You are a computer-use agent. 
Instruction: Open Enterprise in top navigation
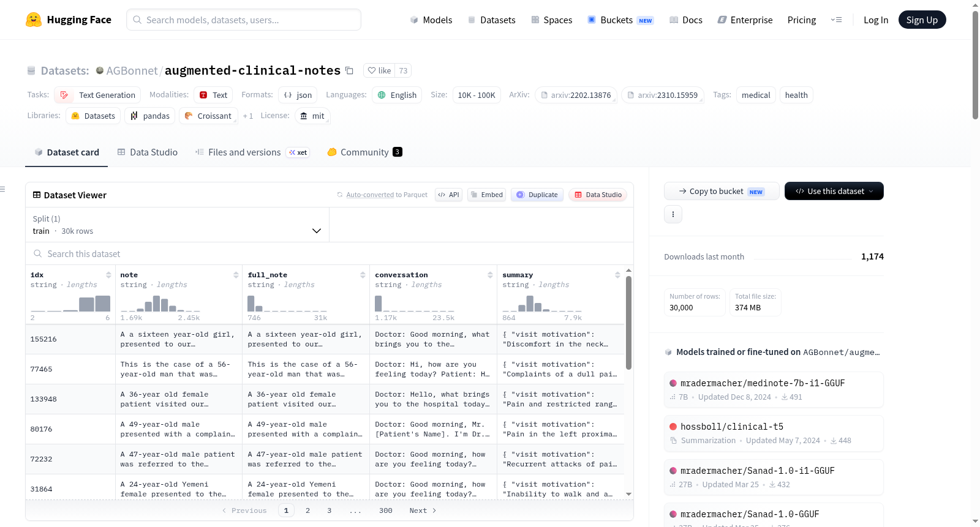pos(745,20)
